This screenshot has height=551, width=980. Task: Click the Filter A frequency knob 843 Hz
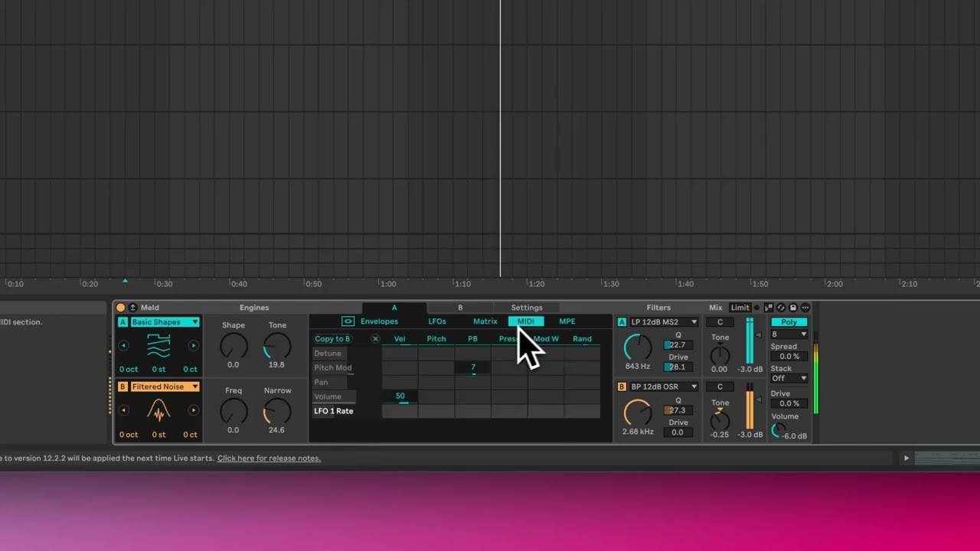(638, 347)
